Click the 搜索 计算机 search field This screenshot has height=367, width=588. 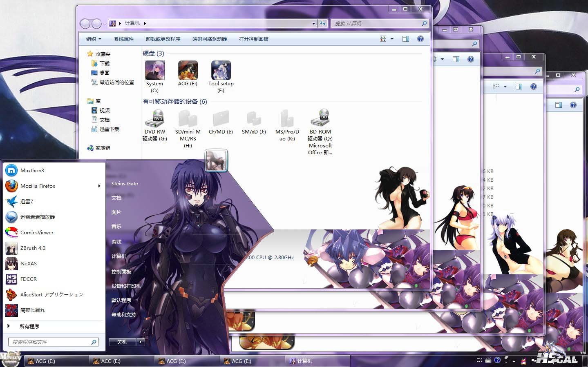pos(380,24)
